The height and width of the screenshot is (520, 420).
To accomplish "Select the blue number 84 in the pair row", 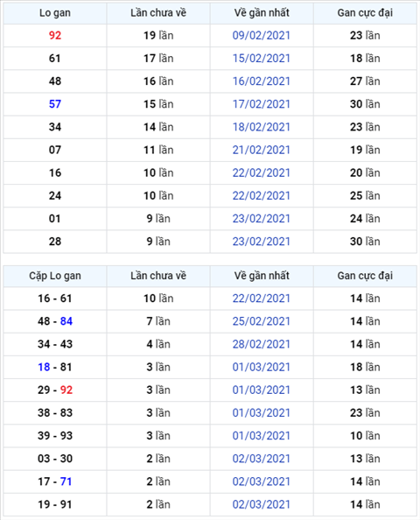I will (x=66, y=321).
